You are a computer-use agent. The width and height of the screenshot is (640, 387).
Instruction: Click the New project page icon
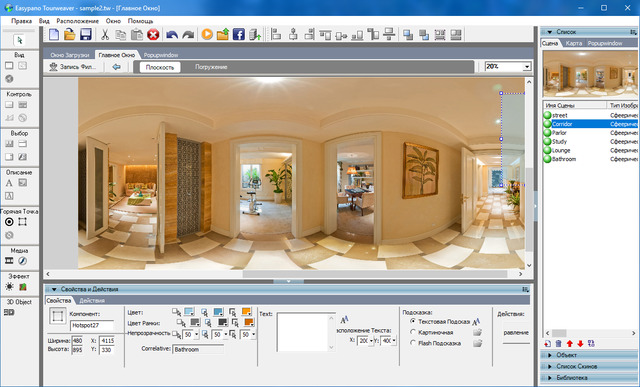point(54,34)
